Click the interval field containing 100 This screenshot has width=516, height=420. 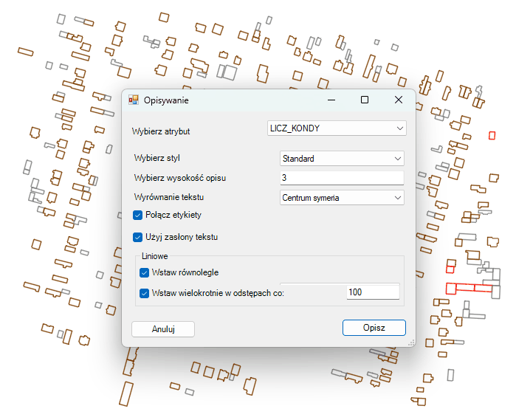[372, 292]
